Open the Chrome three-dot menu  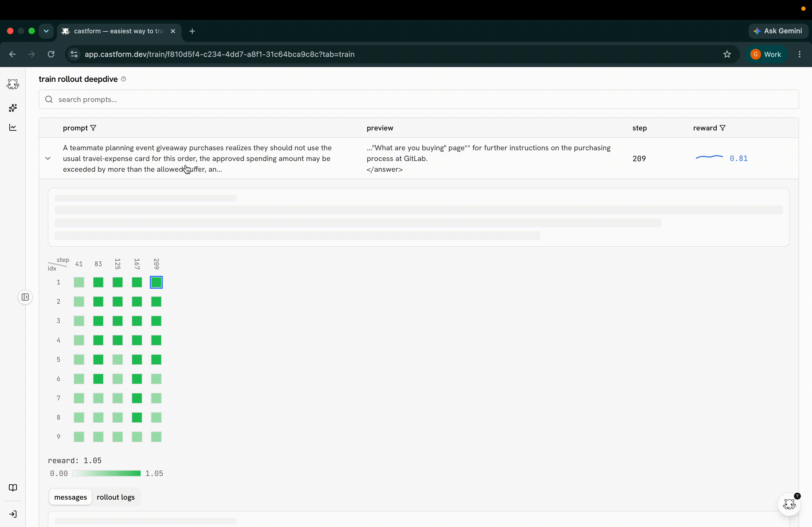799,54
